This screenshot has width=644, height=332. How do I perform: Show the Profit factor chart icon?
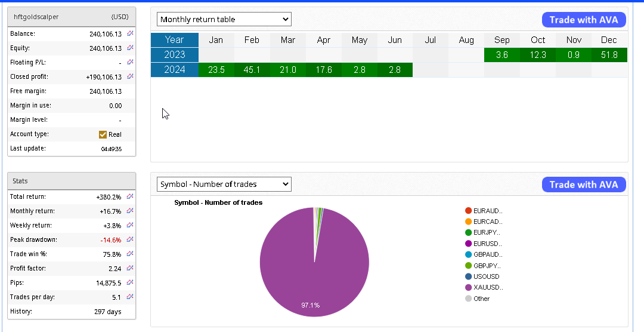[x=130, y=268]
